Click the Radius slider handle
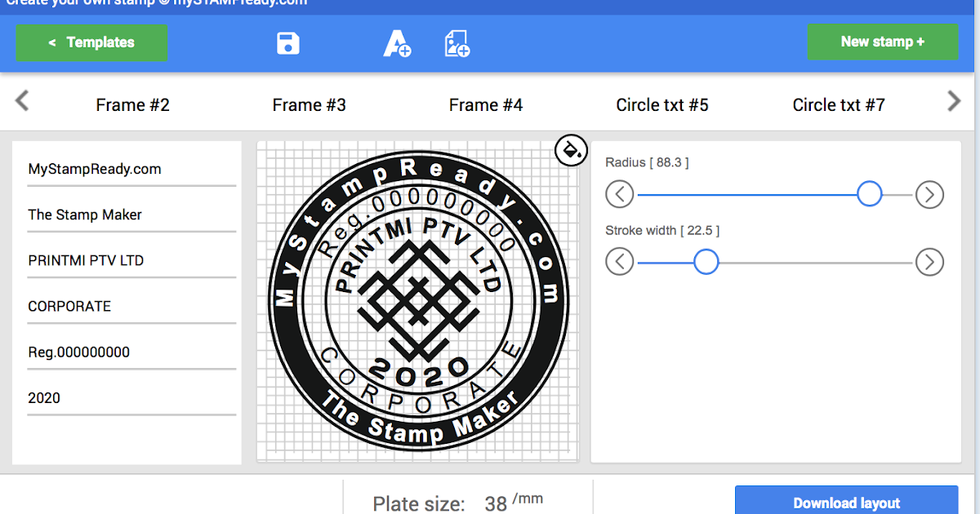Image resolution: width=980 pixels, height=514 pixels. 870,193
